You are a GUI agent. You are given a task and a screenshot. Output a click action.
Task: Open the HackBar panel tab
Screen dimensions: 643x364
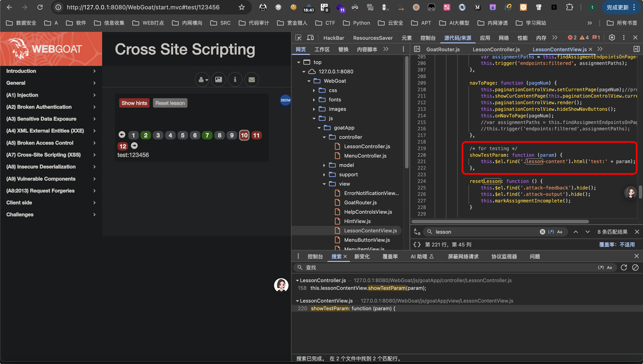click(x=333, y=38)
